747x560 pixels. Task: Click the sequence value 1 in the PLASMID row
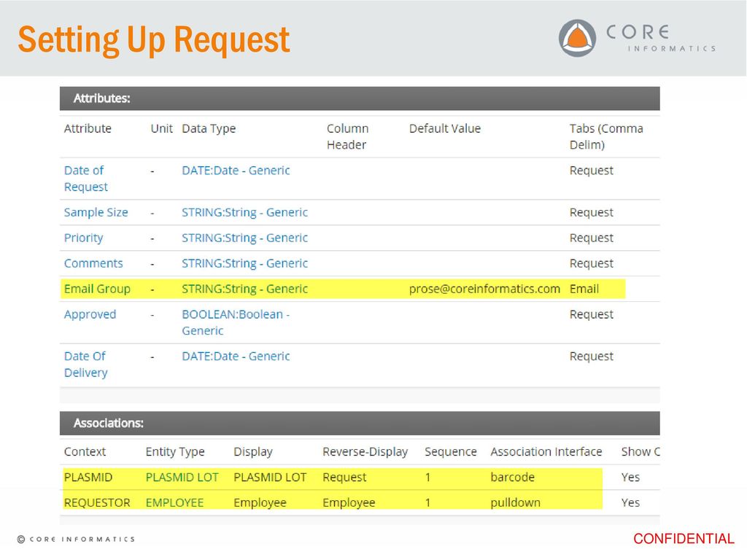point(427,477)
